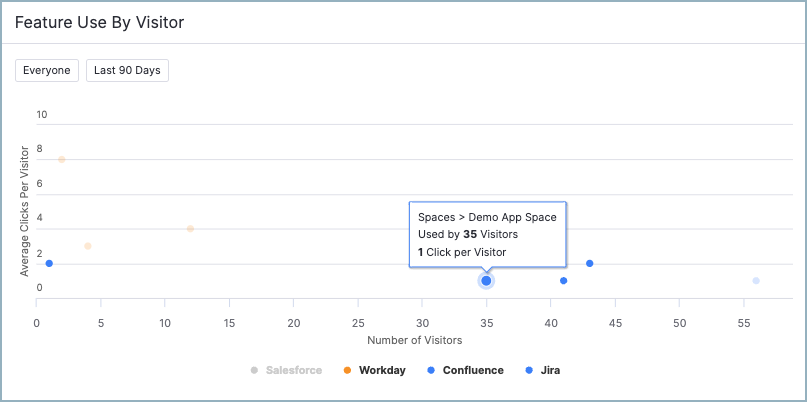The image size is (807, 402).
Task: Click the x-axis tick label 40
Action: point(551,324)
